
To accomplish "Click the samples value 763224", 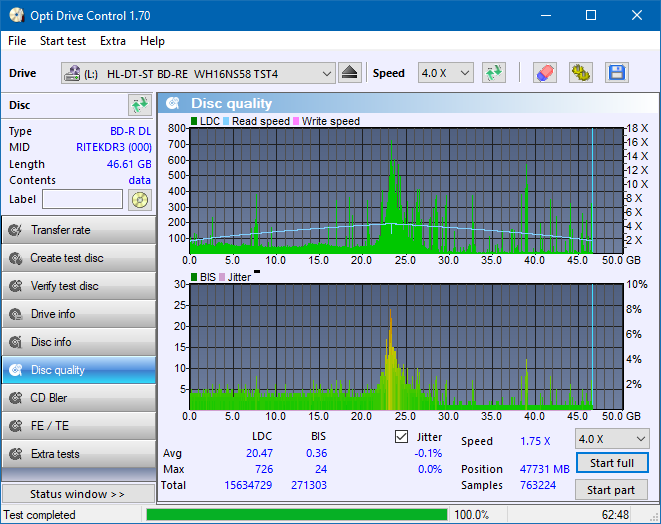I will 538,485.
